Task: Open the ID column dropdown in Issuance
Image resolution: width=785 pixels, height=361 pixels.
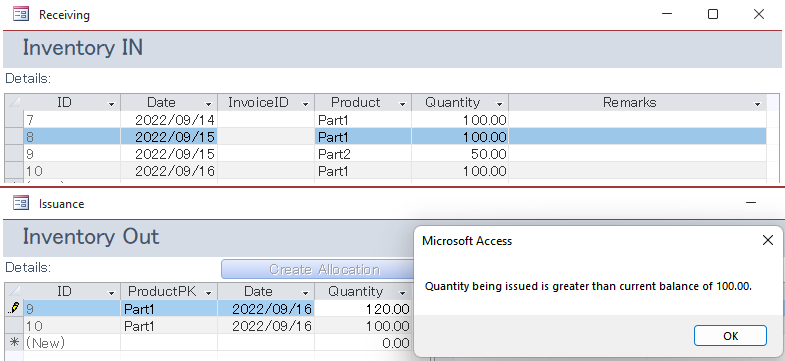Action: point(112,292)
